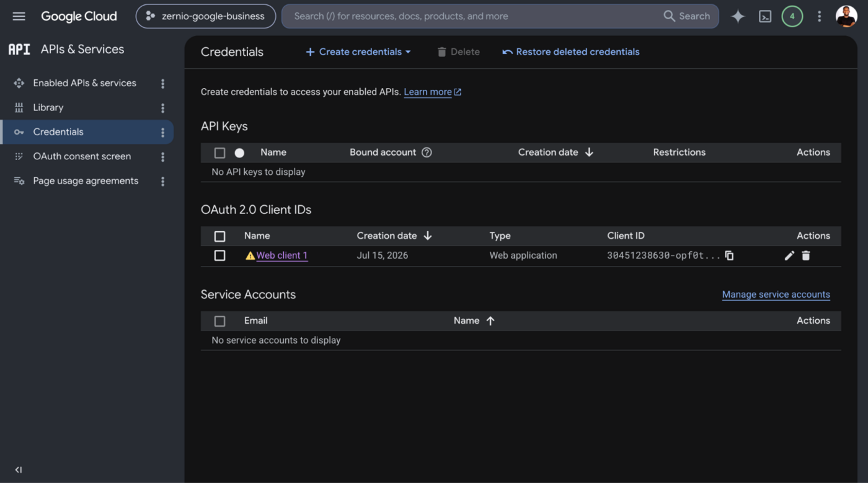Open OAuth consent screen page
The image size is (868, 483).
click(82, 156)
